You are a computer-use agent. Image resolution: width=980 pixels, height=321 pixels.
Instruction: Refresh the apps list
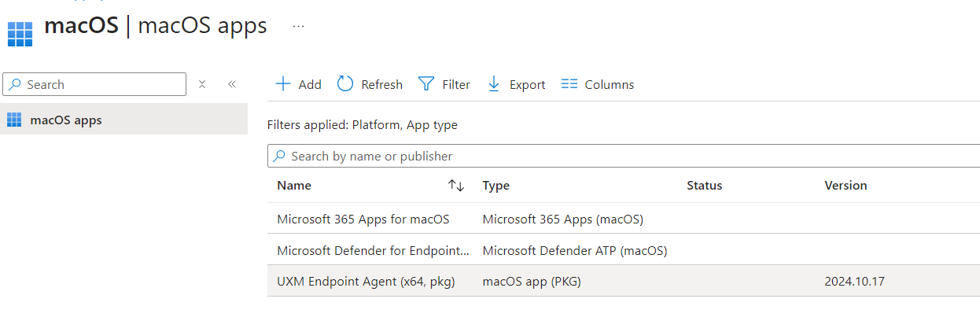click(370, 84)
